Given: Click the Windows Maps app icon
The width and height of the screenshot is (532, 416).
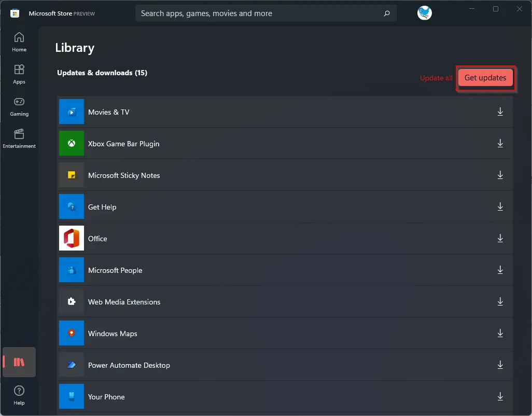Looking at the screenshot, I should pyautogui.click(x=71, y=333).
